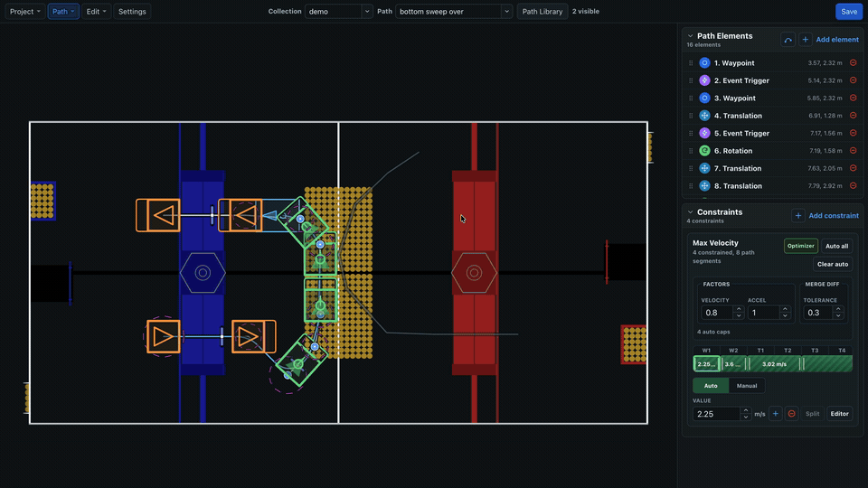Open the Path dropdown showing bottom sweep over
The height and width of the screenshot is (488, 868).
tap(453, 11)
